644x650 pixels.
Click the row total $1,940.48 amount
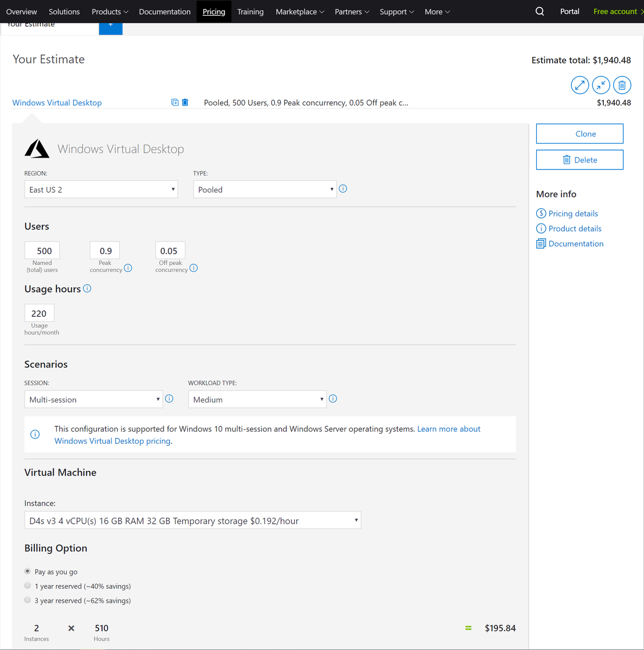click(x=614, y=102)
